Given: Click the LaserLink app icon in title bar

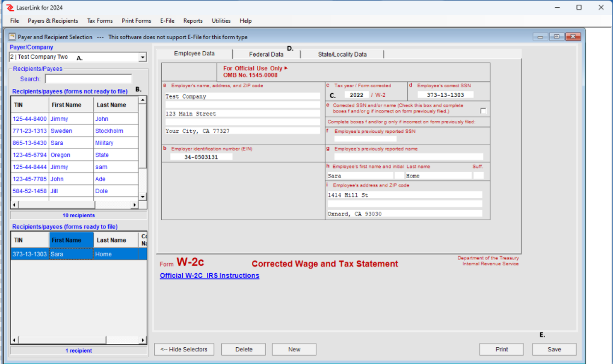Looking at the screenshot, I should pyautogui.click(x=9, y=8).
